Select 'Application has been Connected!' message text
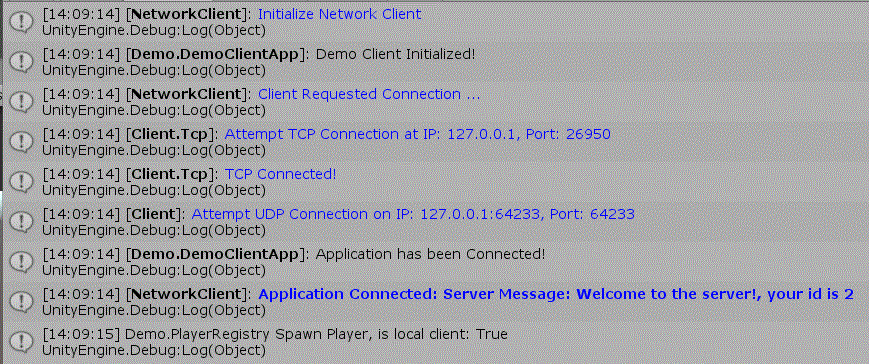The width and height of the screenshot is (869, 364). click(430, 254)
